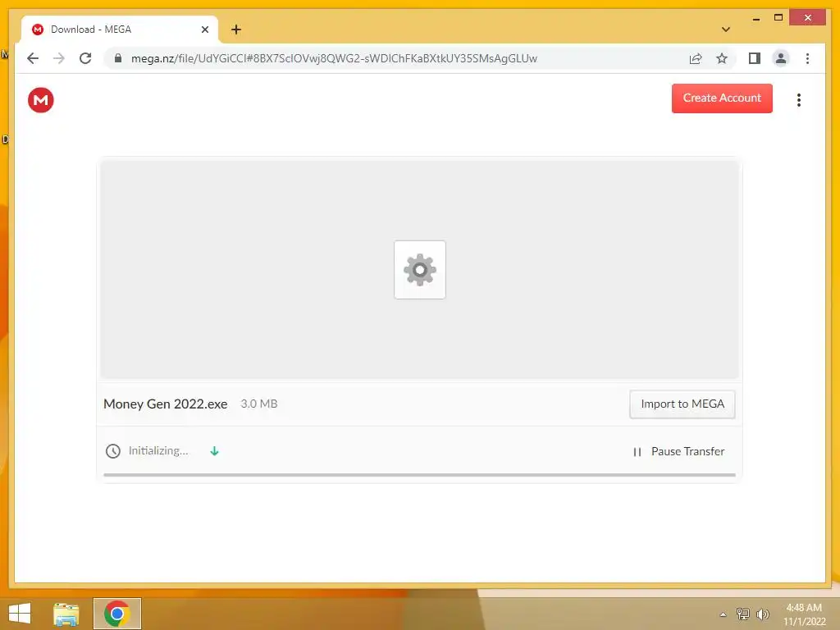
Task: Click the gear file type thumbnail
Action: point(420,269)
